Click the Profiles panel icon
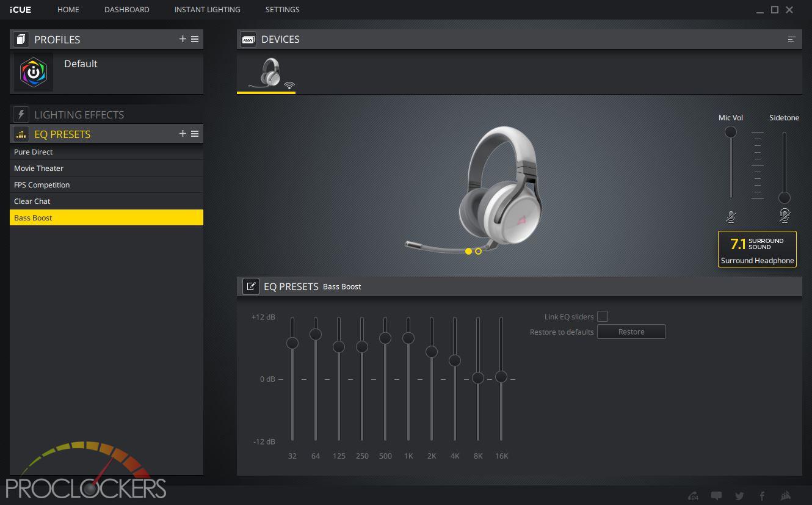The image size is (812, 505). coord(21,40)
